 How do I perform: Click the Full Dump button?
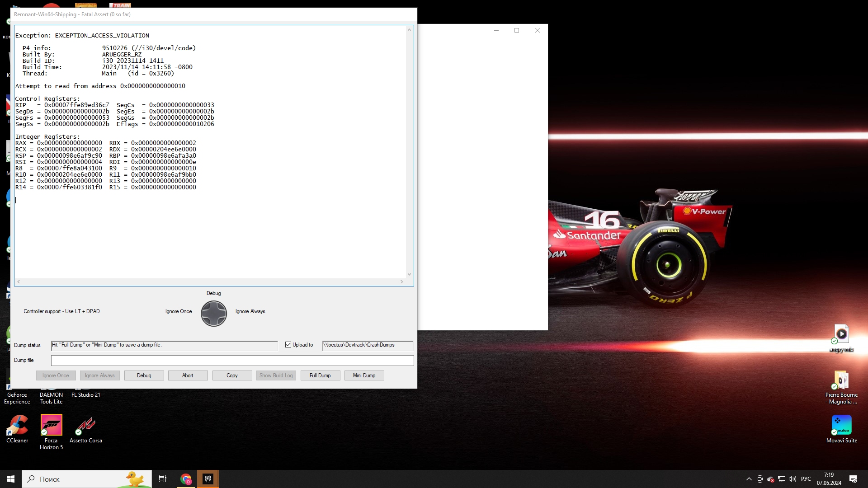pyautogui.click(x=320, y=375)
